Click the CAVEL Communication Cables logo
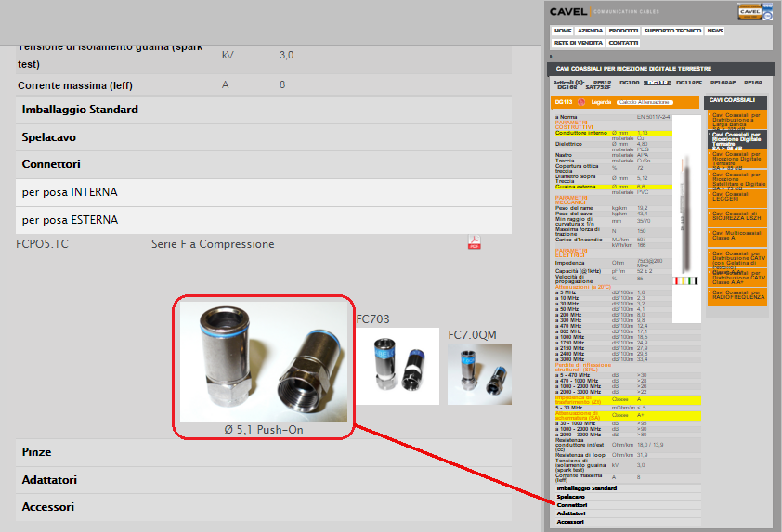 (x=605, y=11)
